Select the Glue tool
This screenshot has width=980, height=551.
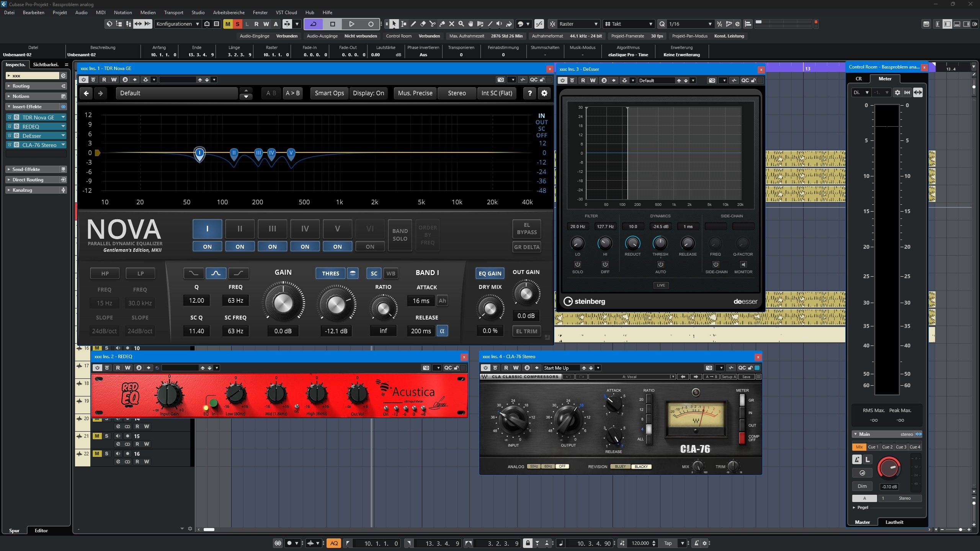click(x=442, y=24)
